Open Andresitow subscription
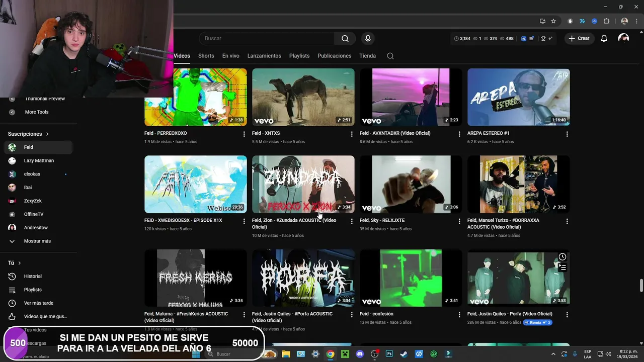 pos(38,228)
